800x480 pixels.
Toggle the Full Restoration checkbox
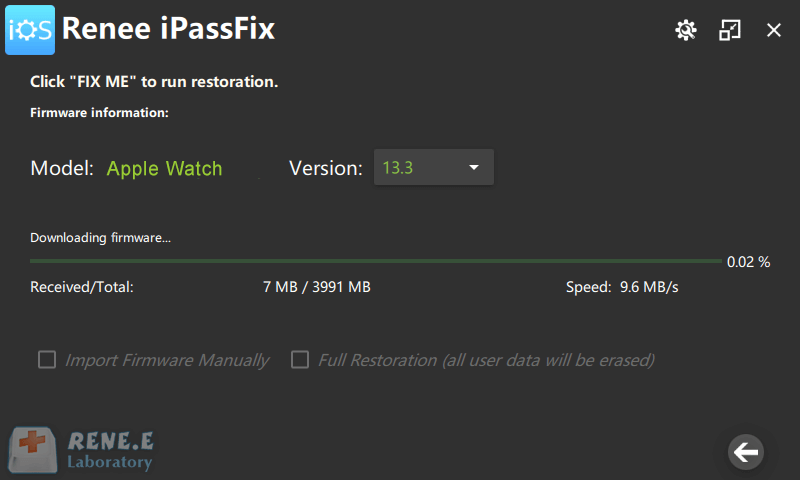(x=299, y=360)
